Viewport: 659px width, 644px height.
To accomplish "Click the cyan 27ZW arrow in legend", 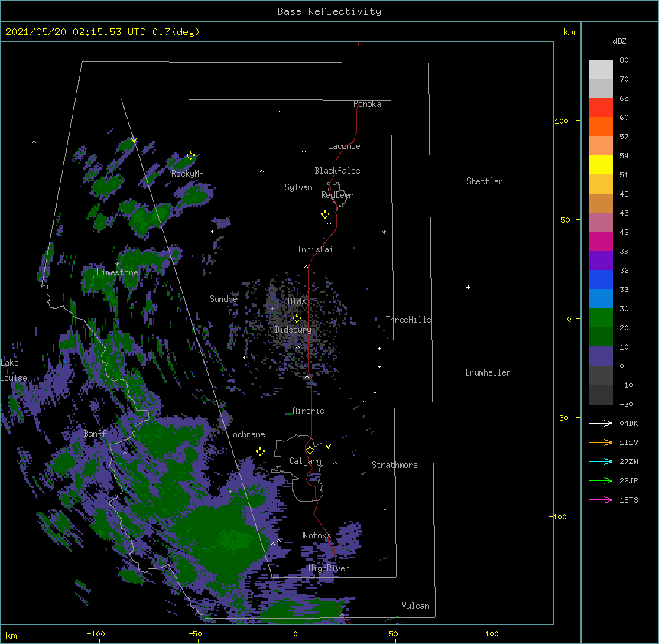I will 601,461.
